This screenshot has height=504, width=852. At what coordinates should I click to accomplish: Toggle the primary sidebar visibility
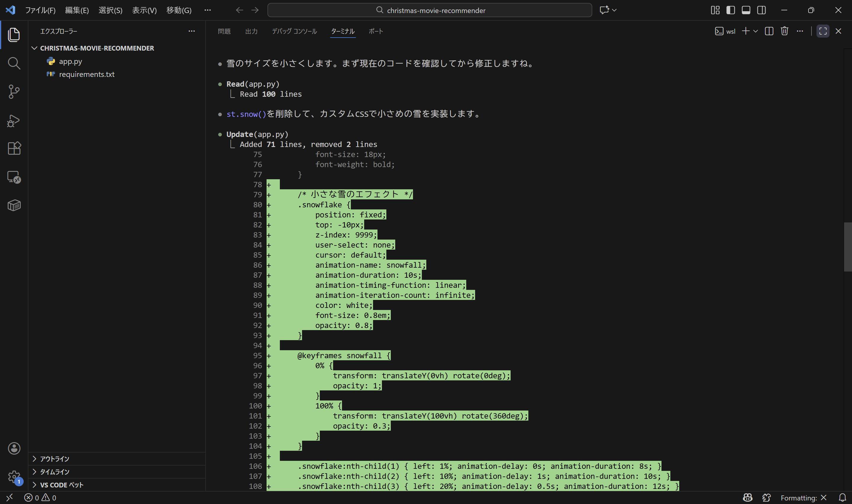pyautogui.click(x=730, y=10)
